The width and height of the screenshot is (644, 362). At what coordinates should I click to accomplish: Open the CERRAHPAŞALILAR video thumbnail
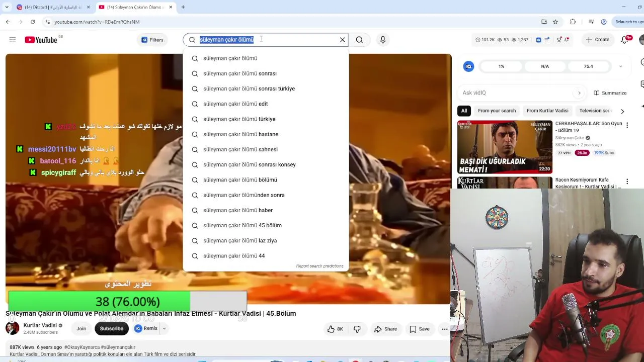505,147
